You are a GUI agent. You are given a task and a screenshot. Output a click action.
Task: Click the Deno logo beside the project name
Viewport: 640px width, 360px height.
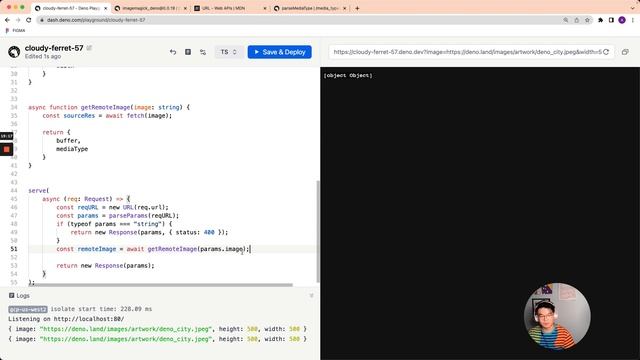(x=14, y=52)
